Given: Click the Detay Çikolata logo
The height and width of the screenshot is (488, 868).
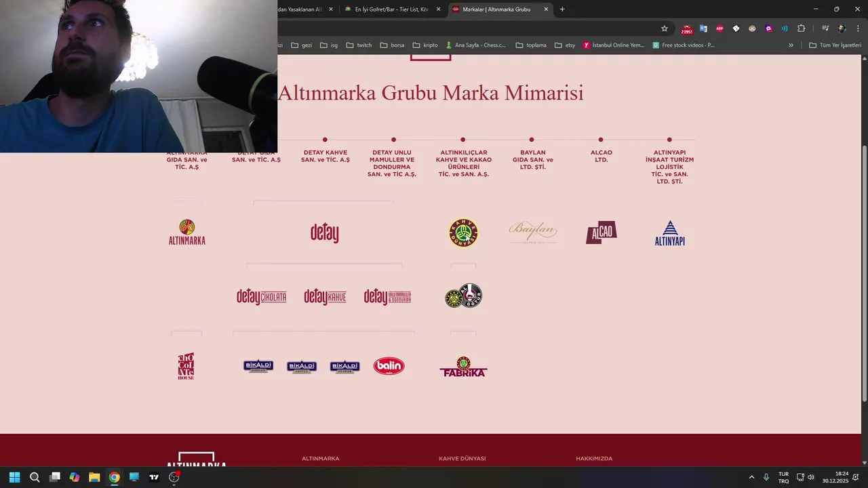Looking at the screenshot, I should (262, 297).
